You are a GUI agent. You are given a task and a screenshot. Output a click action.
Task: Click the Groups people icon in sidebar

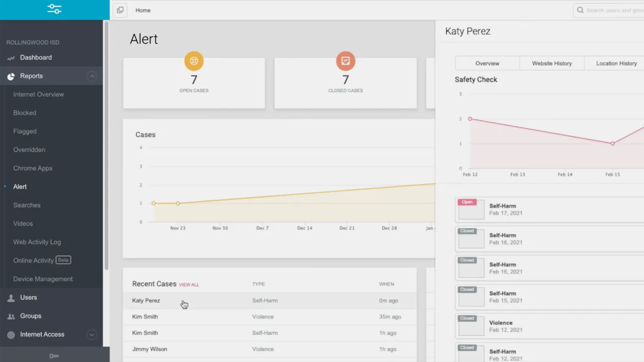(x=11, y=316)
